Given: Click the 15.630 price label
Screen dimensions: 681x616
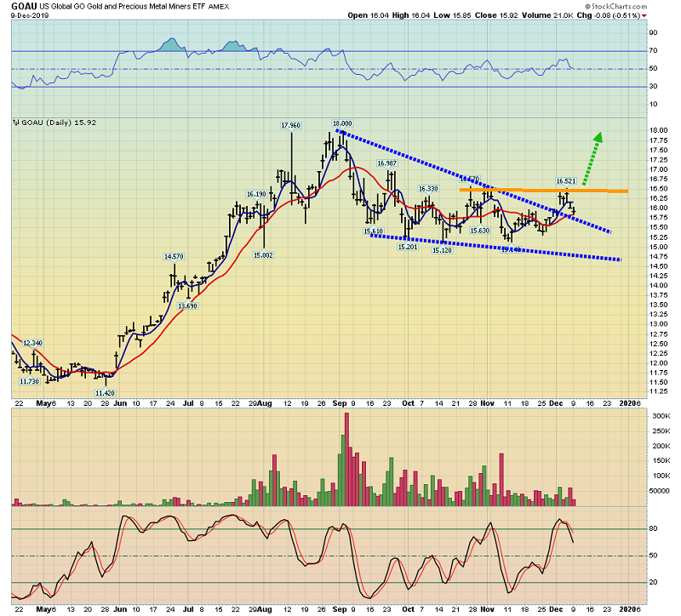Looking at the screenshot, I should pos(479,231).
